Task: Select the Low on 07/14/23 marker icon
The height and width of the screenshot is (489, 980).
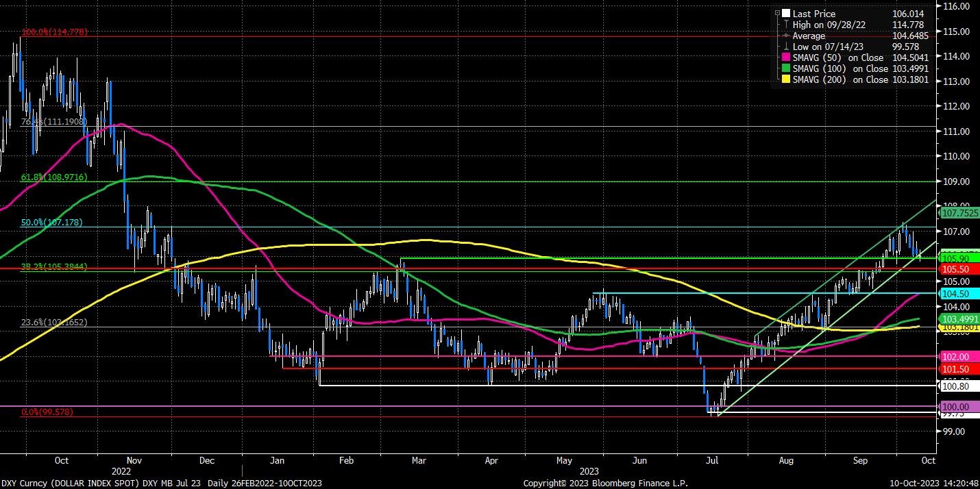Action: pyautogui.click(x=786, y=47)
